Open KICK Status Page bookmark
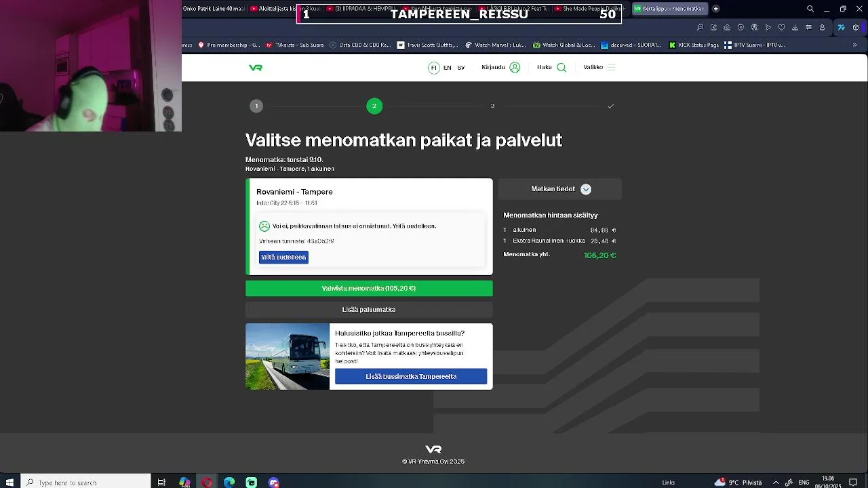The height and width of the screenshot is (488, 868). (694, 45)
